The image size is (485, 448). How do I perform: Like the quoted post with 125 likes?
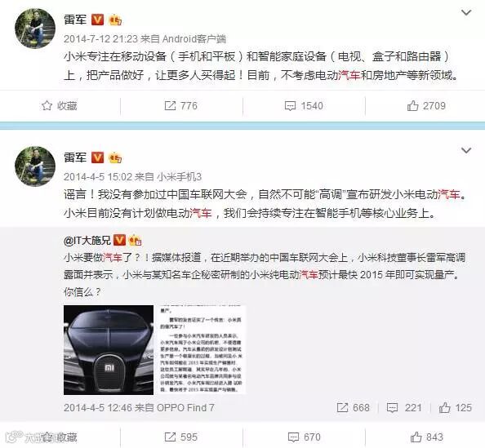[x=455, y=407]
